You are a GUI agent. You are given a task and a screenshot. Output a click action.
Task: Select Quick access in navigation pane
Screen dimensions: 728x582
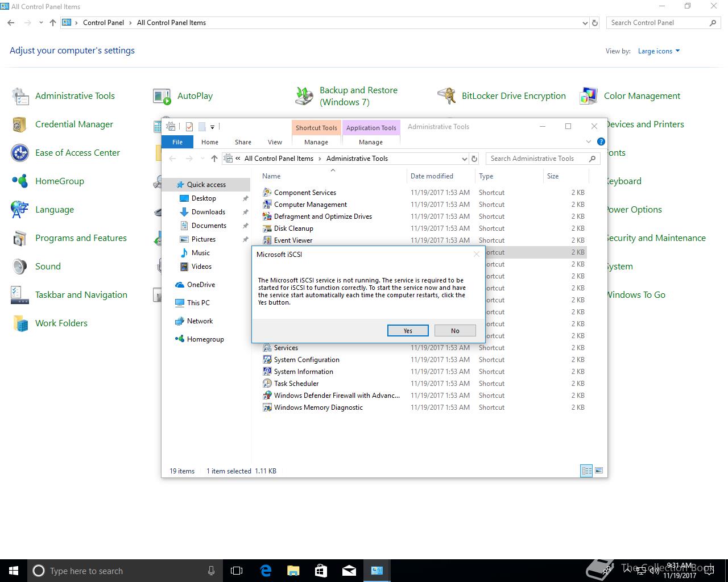tap(206, 185)
